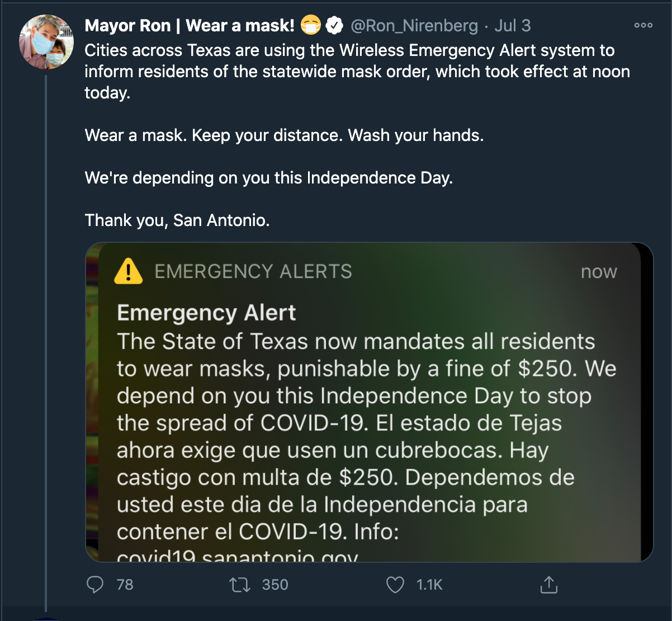The width and height of the screenshot is (672, 621).
Task: Click the bold "Emergency Alert" title
Action: tap(206, 313)
